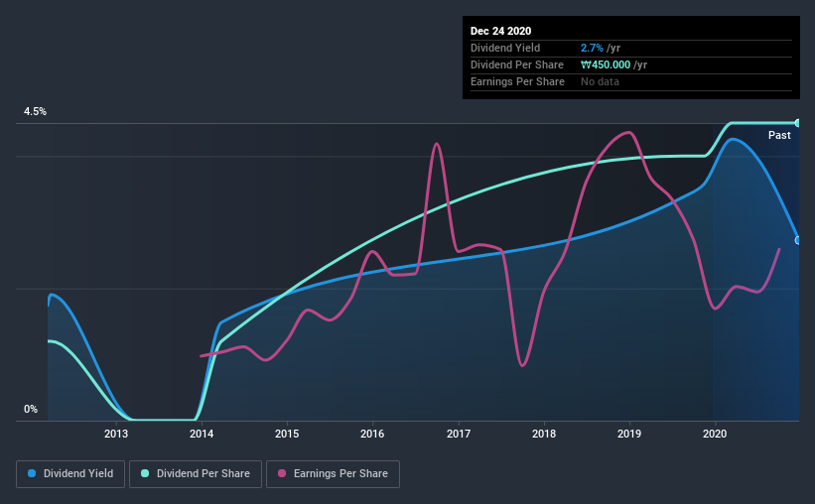This screenshot has width=815, height=504.
Task: Click the 2.7% dividend yield value
Action: pyautogui.click(x=592, y=48)
